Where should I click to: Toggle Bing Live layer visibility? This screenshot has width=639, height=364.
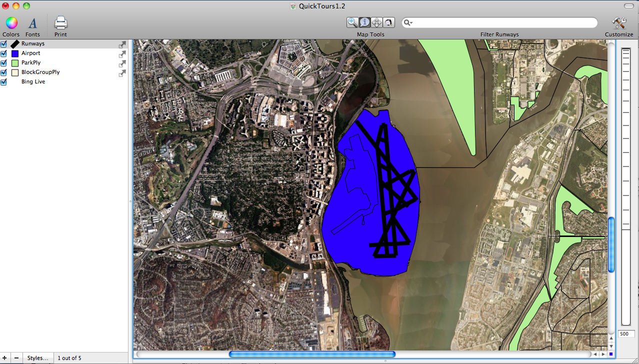pos(4,82)
